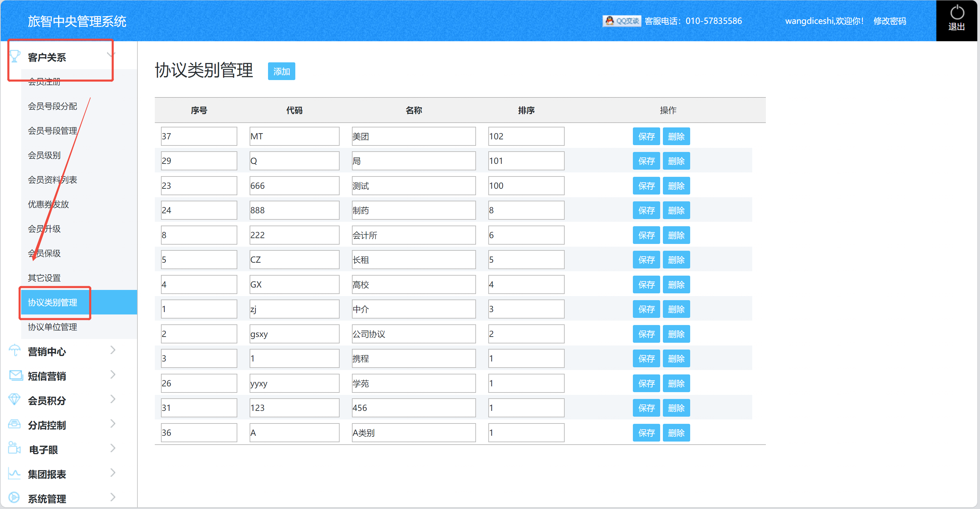Click the 添加 button
Screen dimensions: 980x509
tap(282, 72)
